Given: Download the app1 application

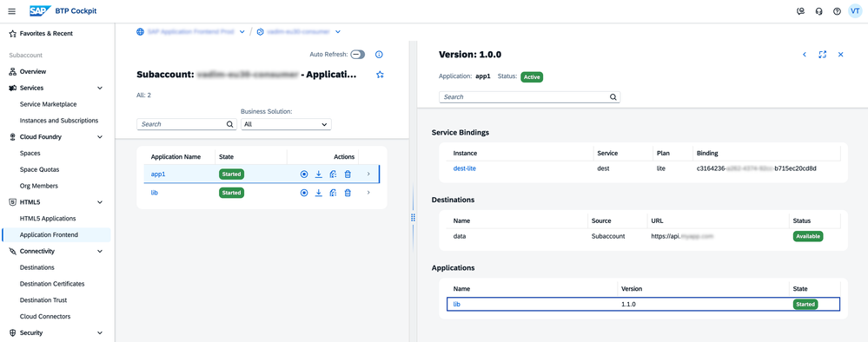Looking at the screenshot, I should (318, 174).
